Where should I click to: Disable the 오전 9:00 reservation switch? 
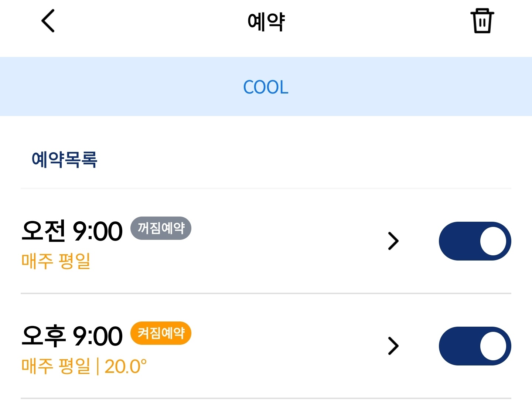474,241
